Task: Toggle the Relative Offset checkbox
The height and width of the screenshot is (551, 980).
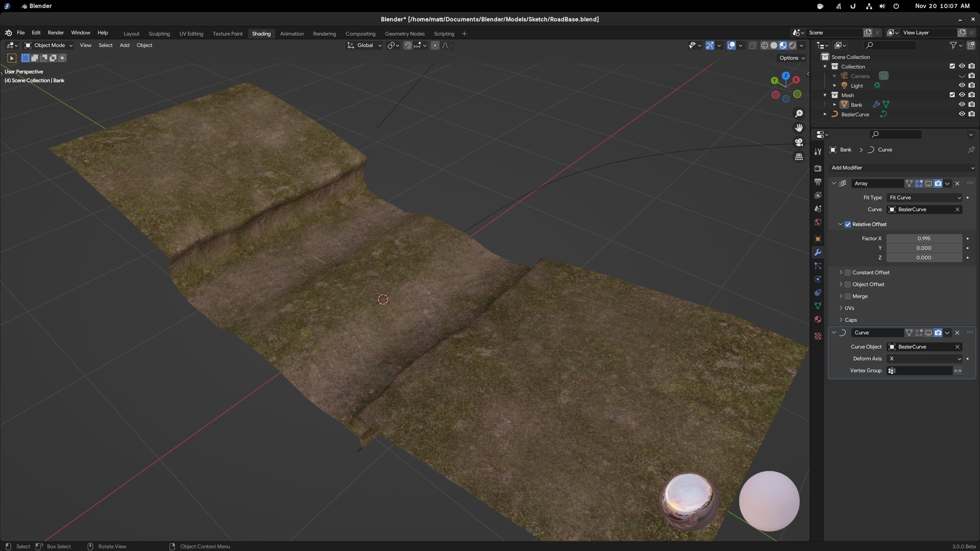Action: pyautogui.click(x=848, y=224)
